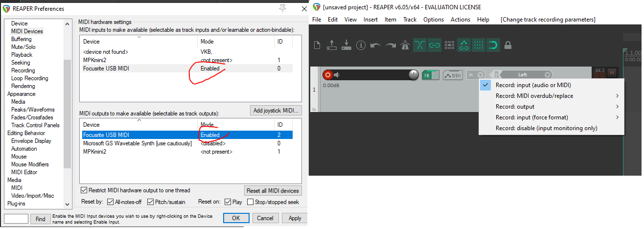Image resolution: width=644 pixels, height=229 pixels.
Task: Click the Find button in Preferences
Action: [x=41, y=219]
